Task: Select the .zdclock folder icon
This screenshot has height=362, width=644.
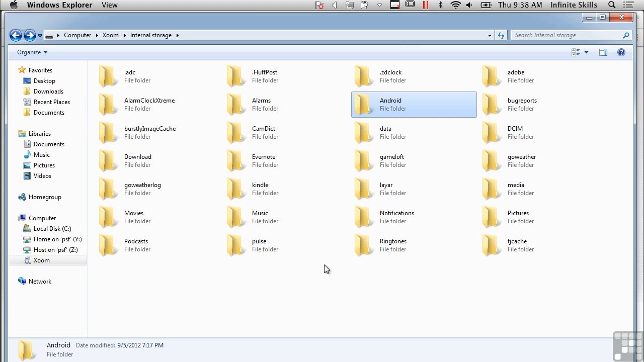Action: click(363, 76)
